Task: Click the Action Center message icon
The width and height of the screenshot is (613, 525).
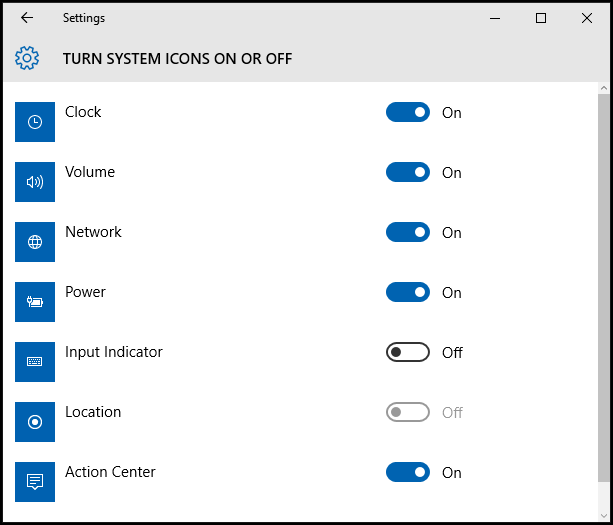Action: [35, 482]
